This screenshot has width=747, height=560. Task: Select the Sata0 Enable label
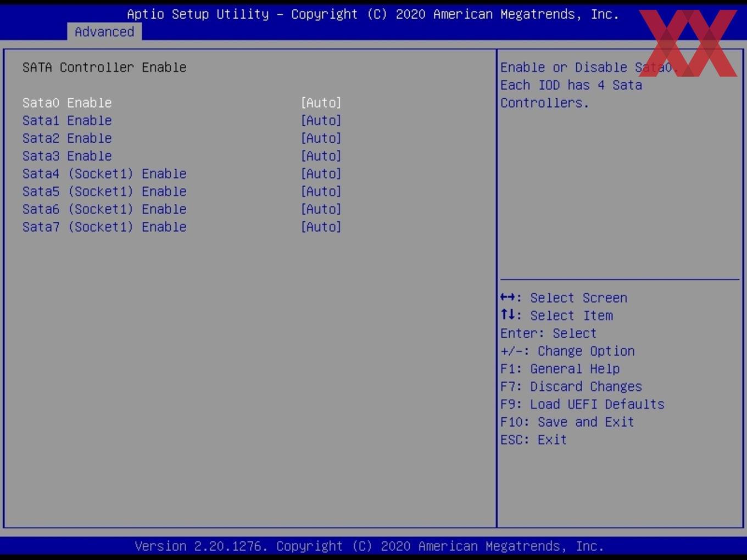pos(67,103)
